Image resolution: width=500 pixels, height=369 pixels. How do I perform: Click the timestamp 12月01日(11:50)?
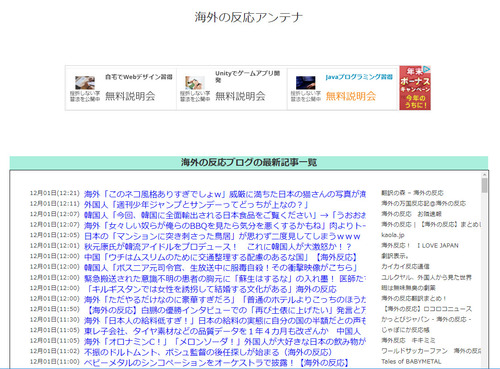tap(55, 309)
